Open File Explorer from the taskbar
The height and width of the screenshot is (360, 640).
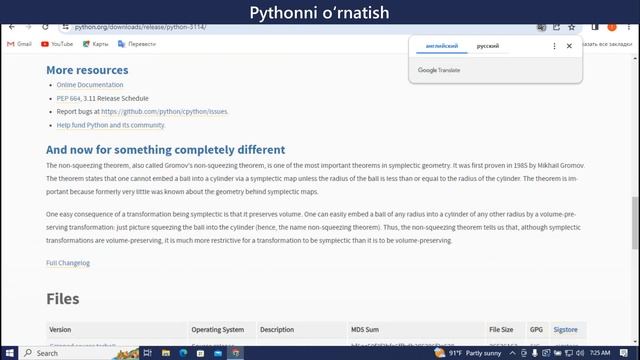[x=166, y=353]
